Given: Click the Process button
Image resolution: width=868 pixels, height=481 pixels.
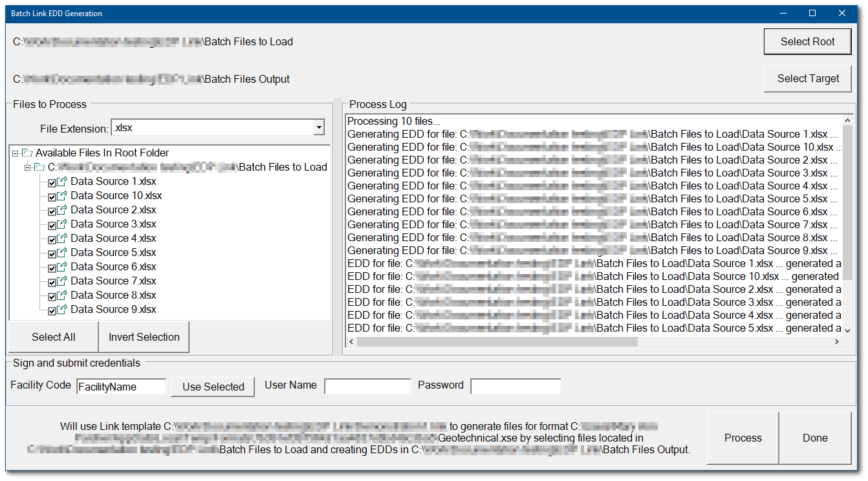Looking at the screenshot, I should (x=743, y=438).
